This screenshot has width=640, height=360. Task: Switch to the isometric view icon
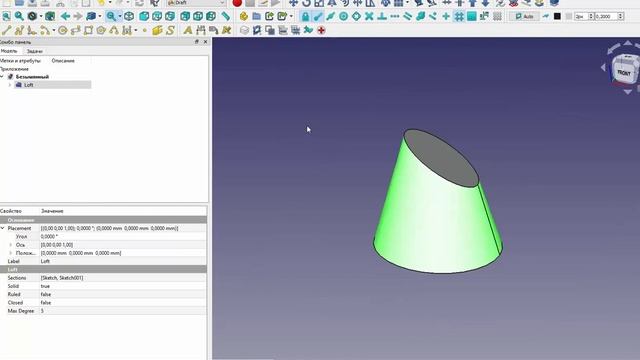(x=129, y=16)
